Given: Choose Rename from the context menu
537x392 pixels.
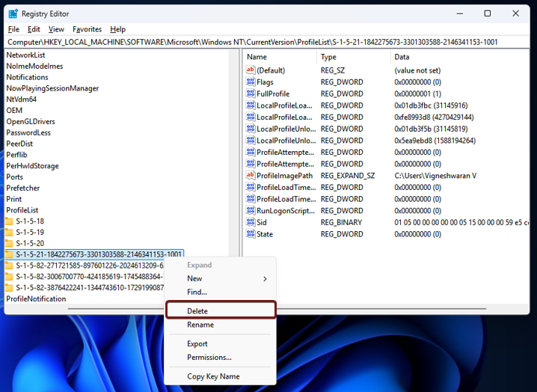Looking at the screenshot, I should 221,325.
